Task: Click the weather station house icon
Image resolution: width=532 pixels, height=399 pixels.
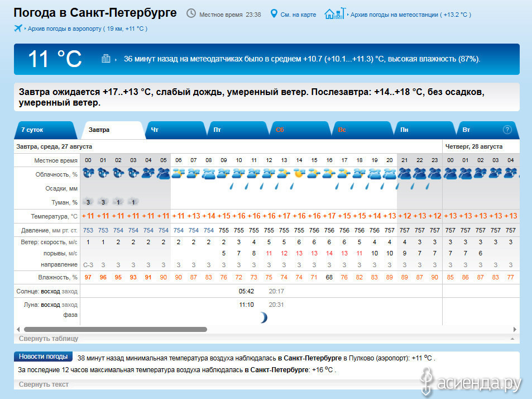Action: pyautogui.click(x=334, y=13)
